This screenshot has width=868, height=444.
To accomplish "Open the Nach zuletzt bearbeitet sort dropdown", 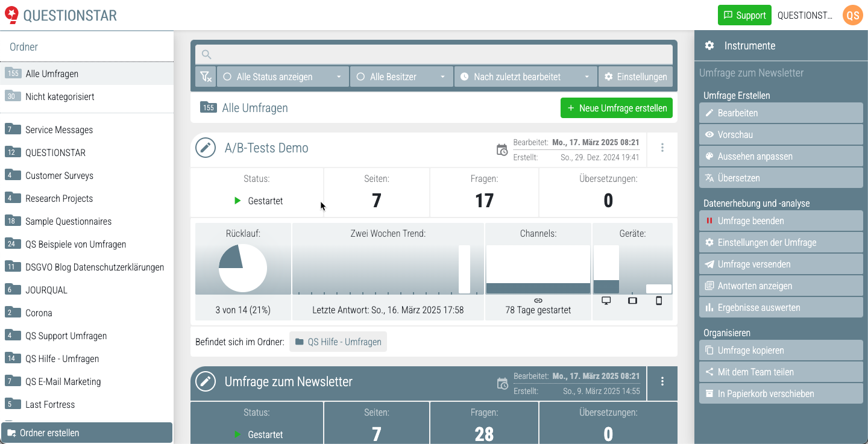I will [525, 77].
